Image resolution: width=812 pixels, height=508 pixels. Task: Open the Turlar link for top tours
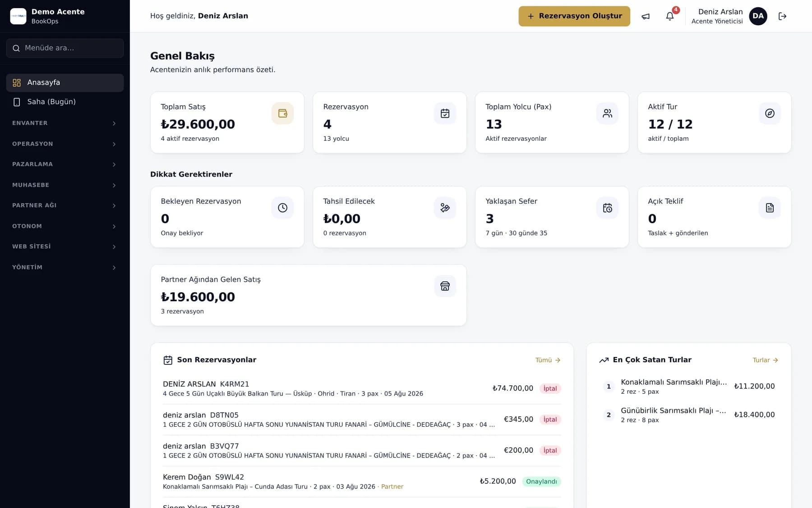(766, 360)
